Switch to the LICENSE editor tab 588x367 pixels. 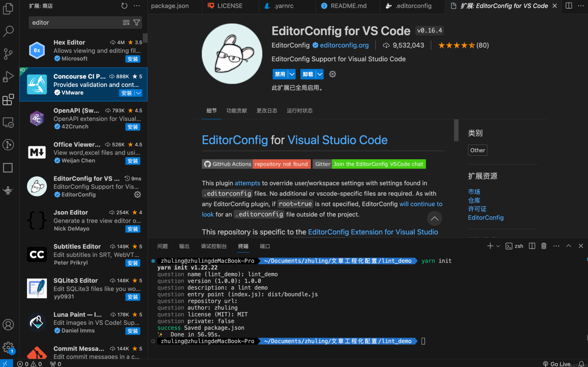230,6
